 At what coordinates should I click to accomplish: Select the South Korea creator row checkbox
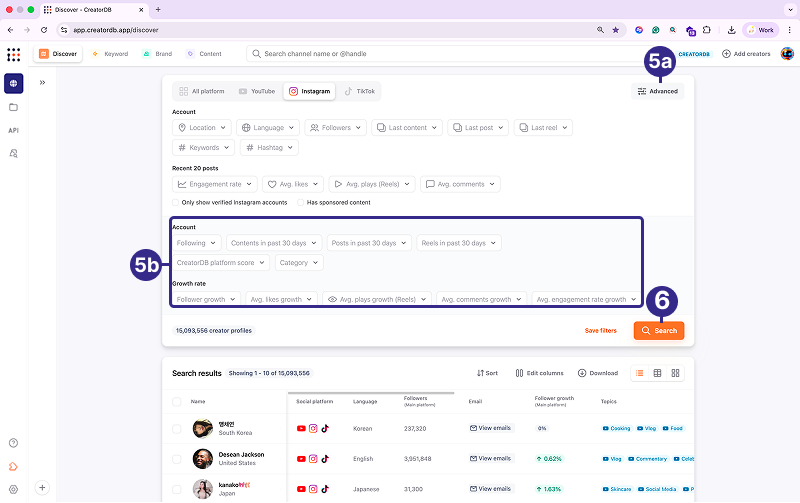(x=177, y=429)
